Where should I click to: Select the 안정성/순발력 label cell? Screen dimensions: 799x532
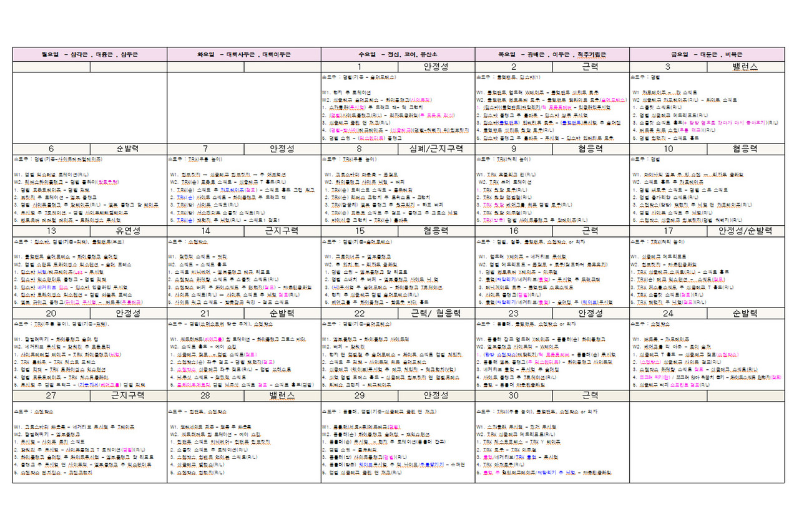click(x=745, y=231)
